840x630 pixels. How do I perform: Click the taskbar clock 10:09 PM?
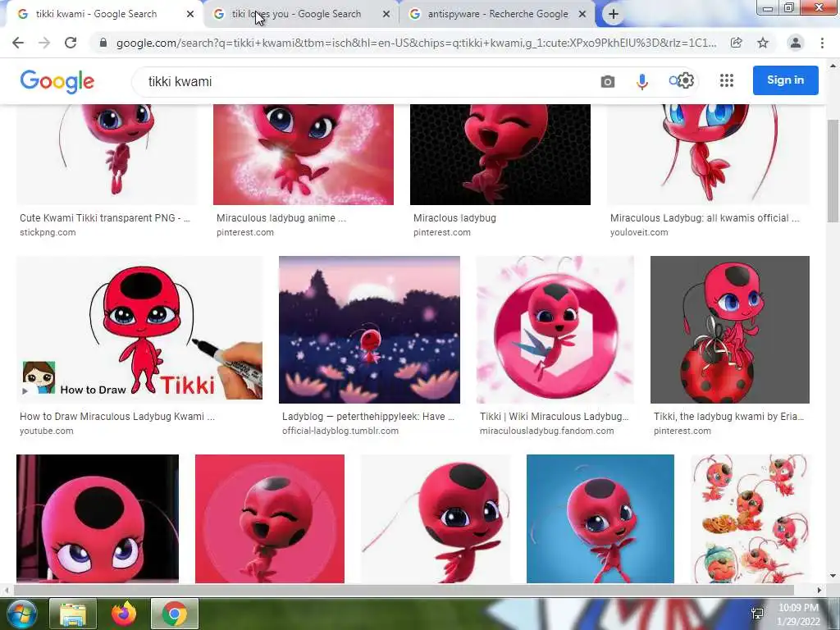click(798, 608)
